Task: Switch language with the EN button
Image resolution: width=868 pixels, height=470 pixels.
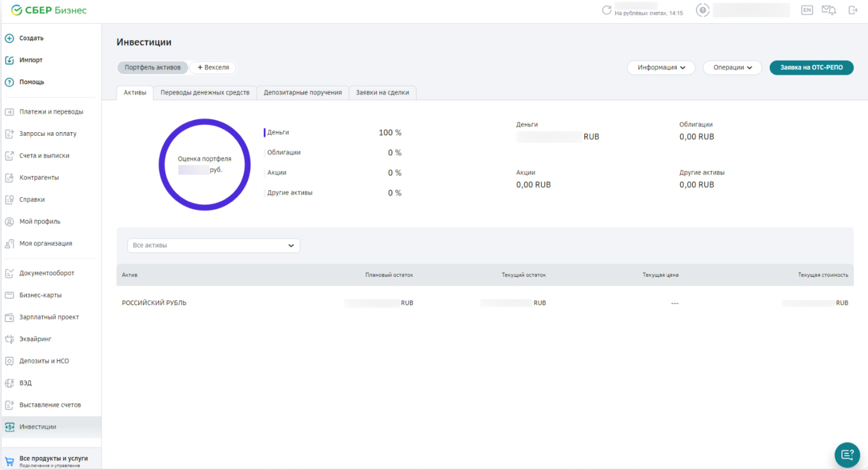Action: [x=807, y=10]
